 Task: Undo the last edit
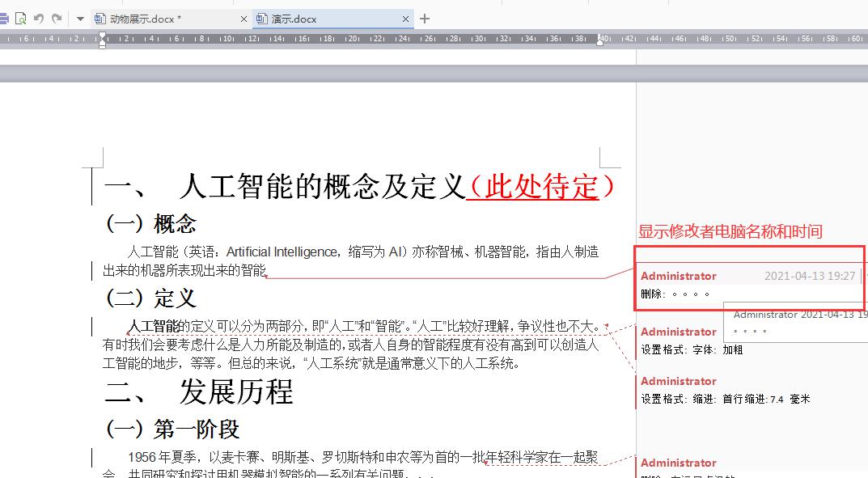point(38,19)
